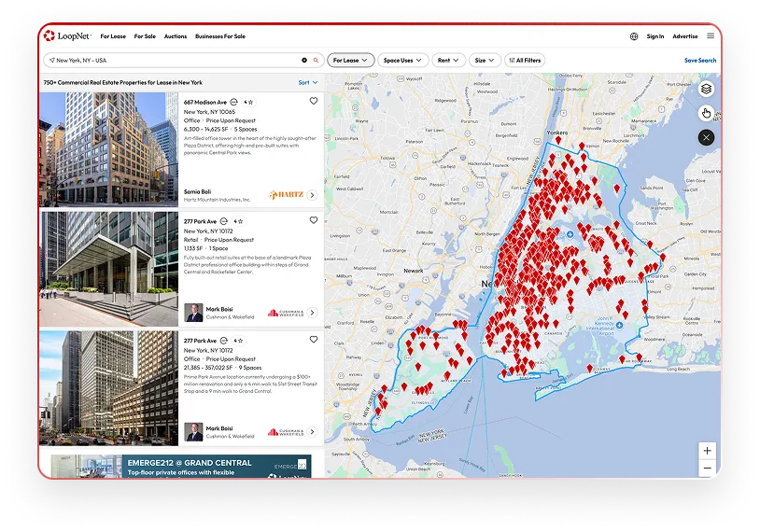Open the For Sale menu

point(145,36)
